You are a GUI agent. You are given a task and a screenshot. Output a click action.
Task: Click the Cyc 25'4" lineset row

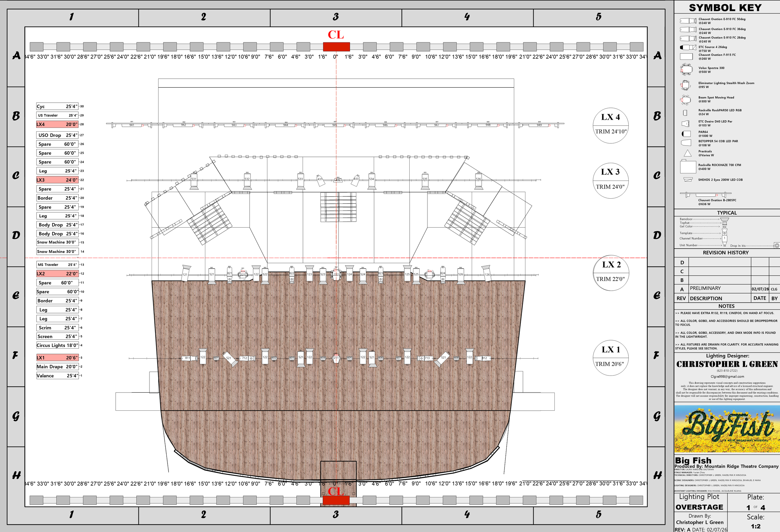57,106
